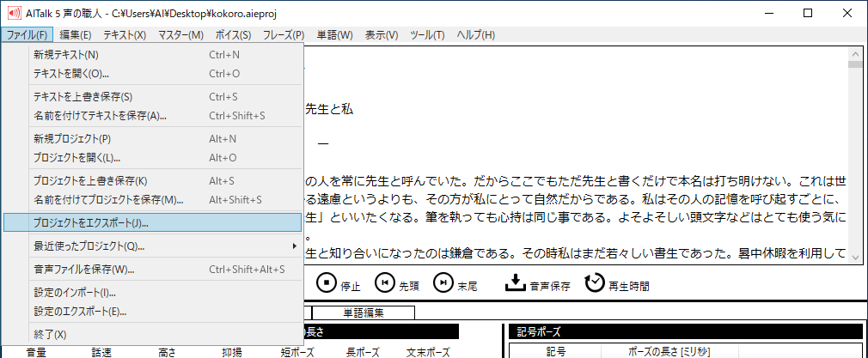Click the ポーズの長さ [ミリ秒] column header
Viewport: 868px width, 358px height.
(x=669, y=351)
